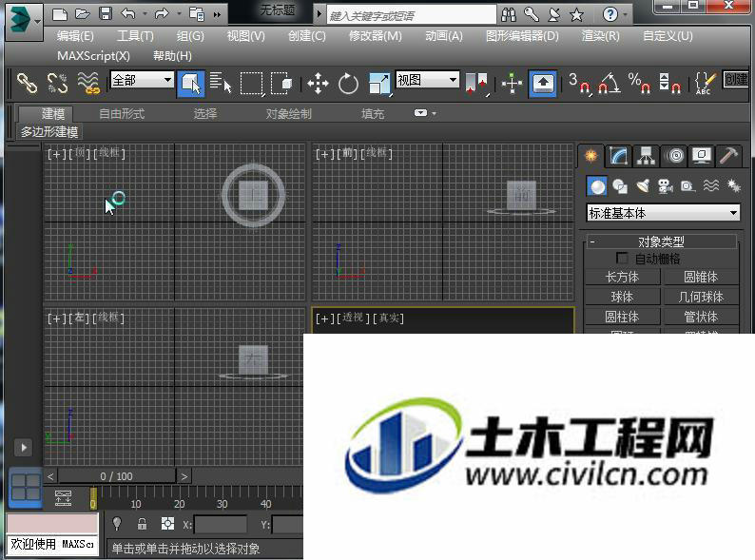Image resolution: width=755 pixels, height=560 pixels.
Task: Toggle Angle Snap button
Action: pyautogui.click(x=610, y=84)
